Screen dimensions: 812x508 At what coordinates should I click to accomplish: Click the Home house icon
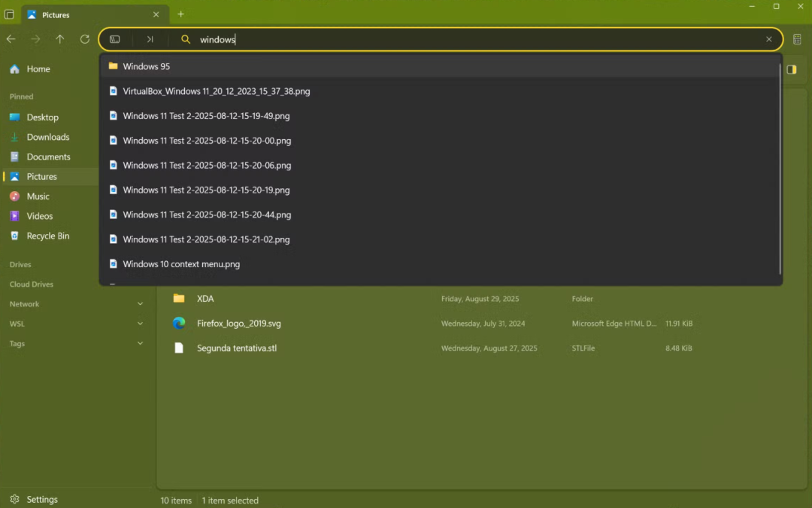[x=14, y=69]
